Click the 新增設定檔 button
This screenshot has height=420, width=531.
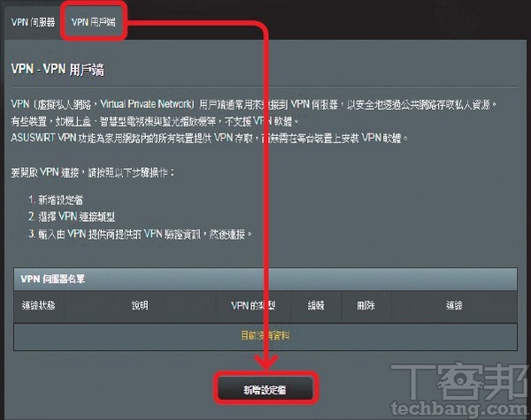click(265, 390)
